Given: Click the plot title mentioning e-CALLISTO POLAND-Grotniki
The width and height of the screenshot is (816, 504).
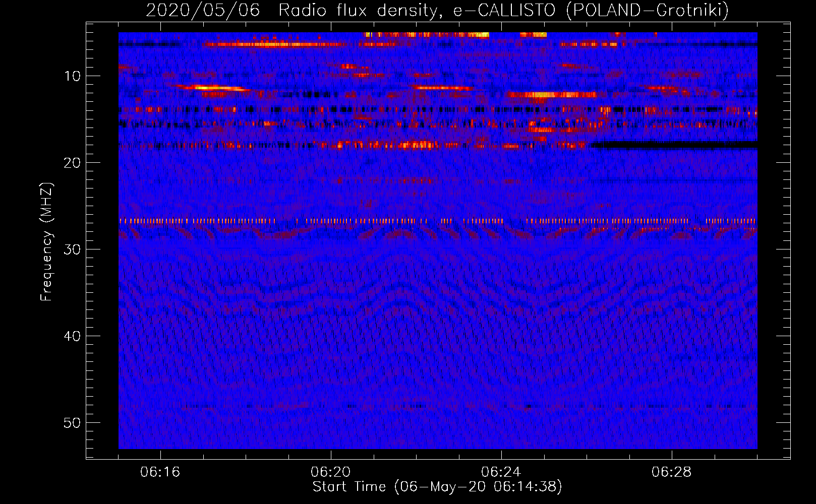Looking at the screenshot, I should tap(437, 10).
